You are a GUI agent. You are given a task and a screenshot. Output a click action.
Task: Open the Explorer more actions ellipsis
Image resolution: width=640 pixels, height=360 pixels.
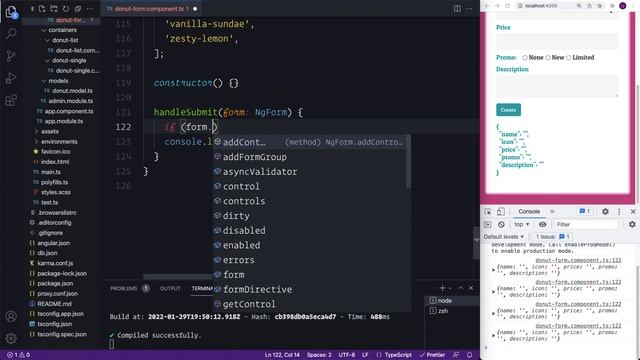pyautogui.click(x=90, y=9)
